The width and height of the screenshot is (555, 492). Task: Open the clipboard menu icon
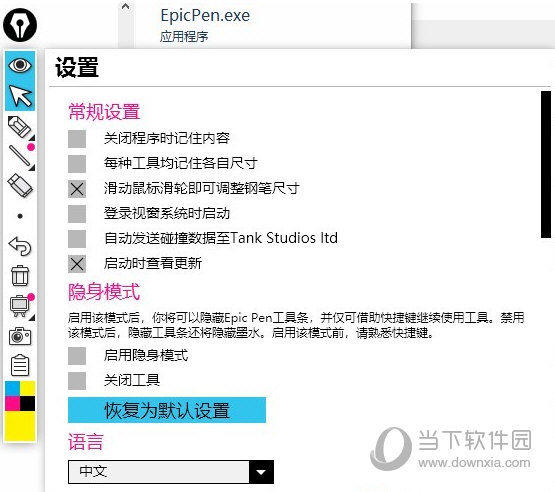point(20,365)
